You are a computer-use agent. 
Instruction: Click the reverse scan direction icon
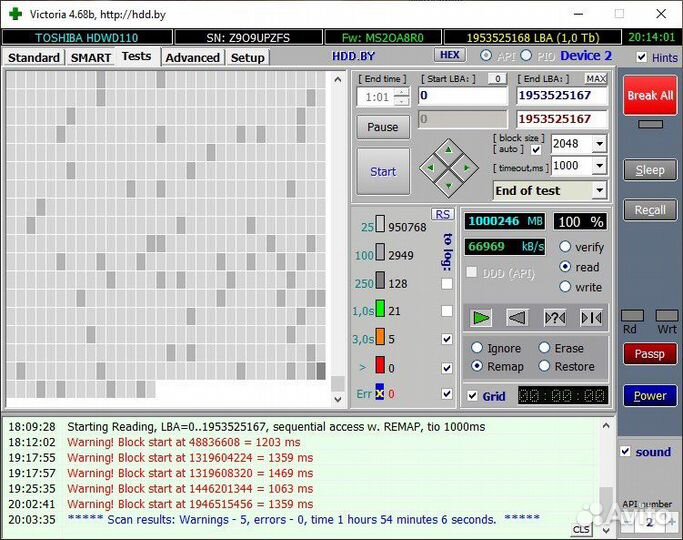point(517,318)
